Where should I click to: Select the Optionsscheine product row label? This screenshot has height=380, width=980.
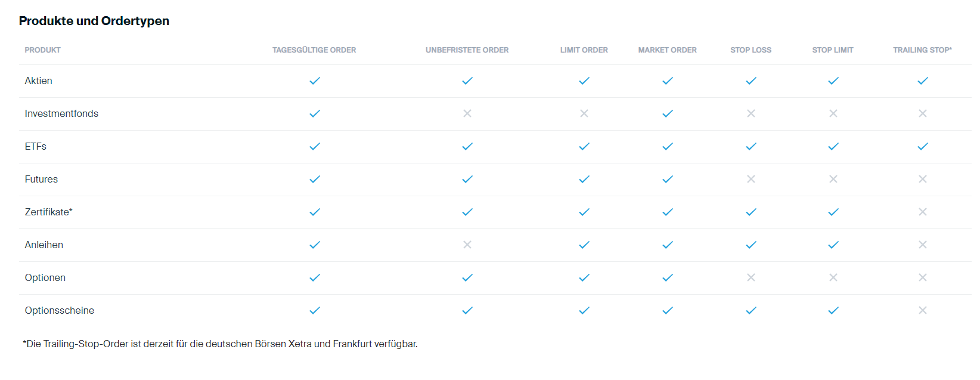point(60,310)
